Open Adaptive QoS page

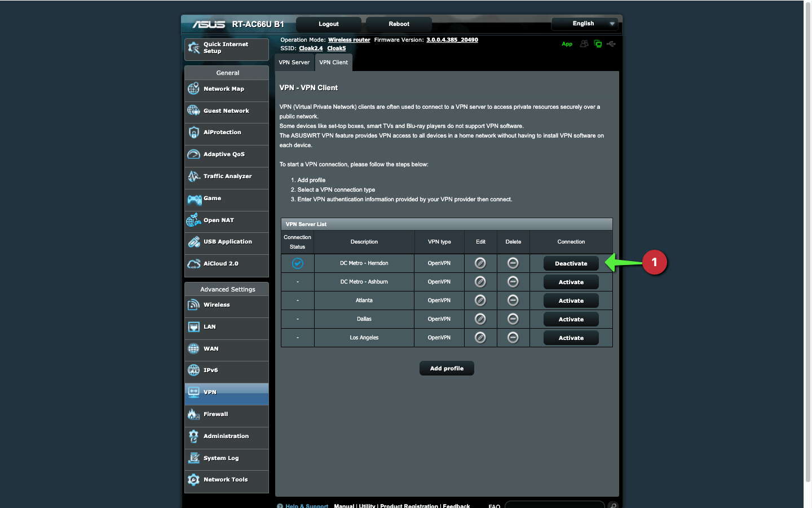tap(226, 154)
